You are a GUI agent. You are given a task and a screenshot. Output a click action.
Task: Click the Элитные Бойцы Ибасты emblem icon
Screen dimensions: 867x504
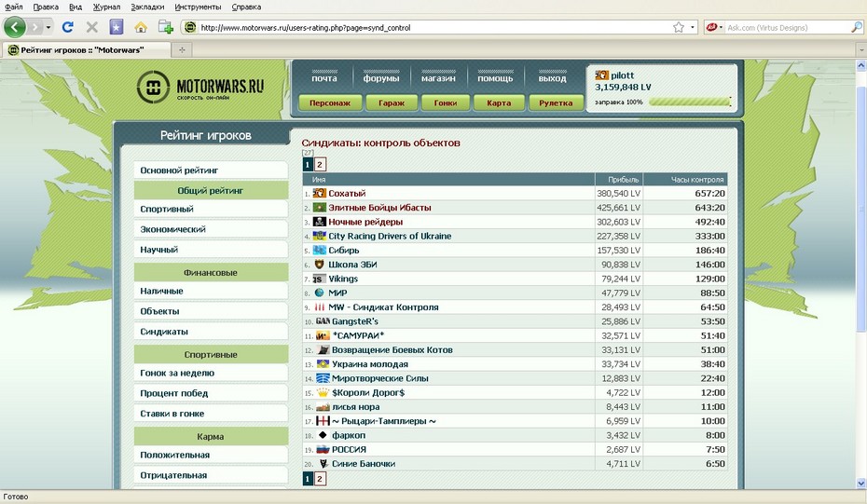click(320, 207)
